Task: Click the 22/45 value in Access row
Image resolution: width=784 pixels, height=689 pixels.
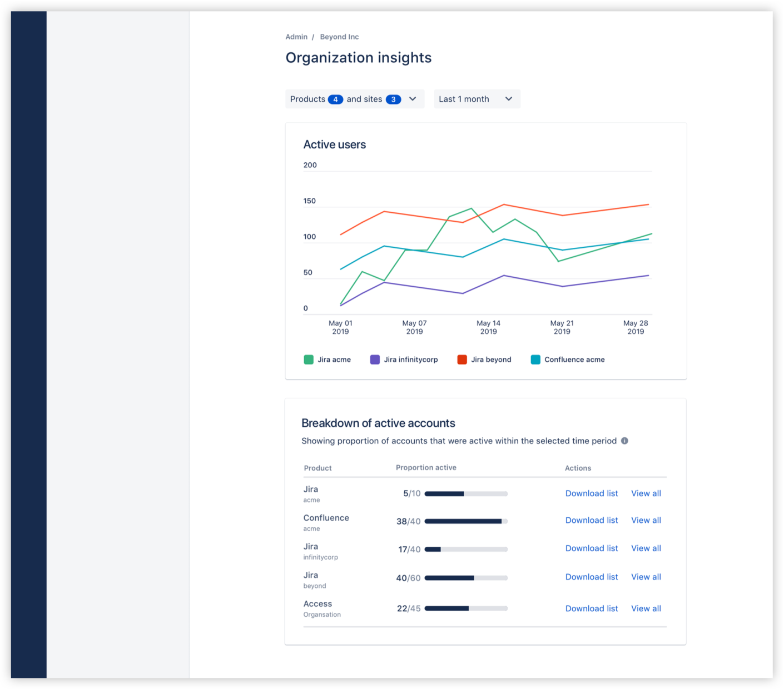Action: pos(409,608)
